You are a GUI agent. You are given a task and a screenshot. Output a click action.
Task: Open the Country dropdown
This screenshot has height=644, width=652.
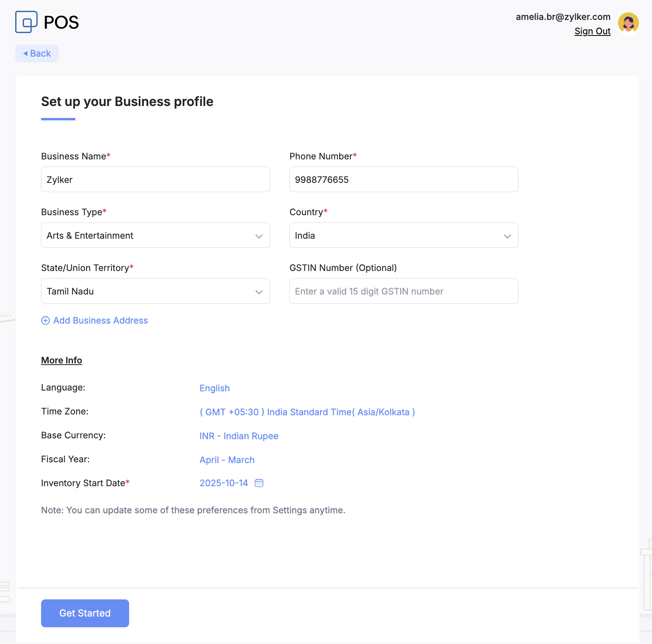(x=403, y=236)
